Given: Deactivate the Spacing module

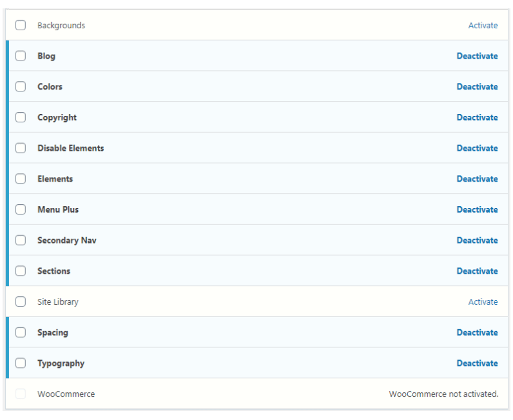Looking at the screenshot, I should 478,333.
